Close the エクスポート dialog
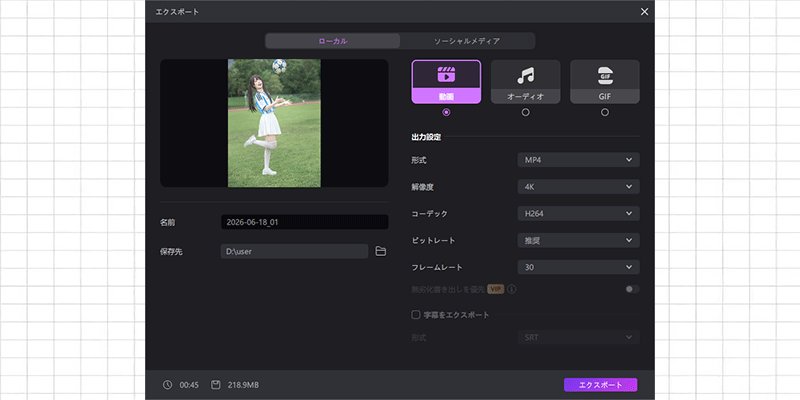800x400 pixels. (x=644, y=11)
